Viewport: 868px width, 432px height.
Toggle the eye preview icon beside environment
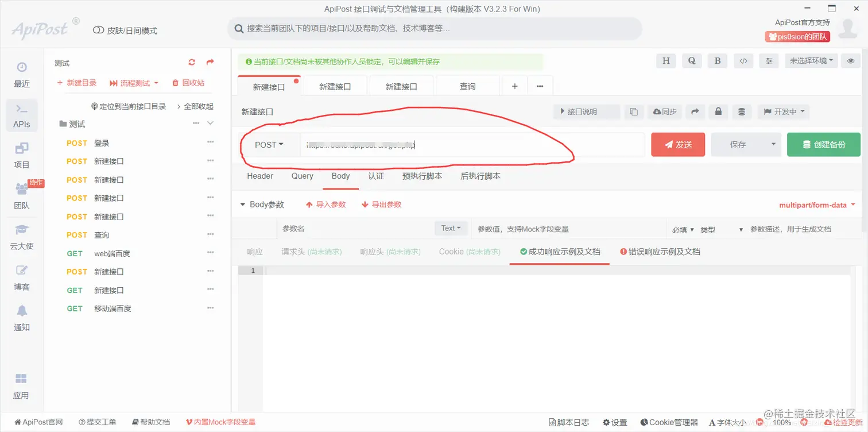[851, 61]
